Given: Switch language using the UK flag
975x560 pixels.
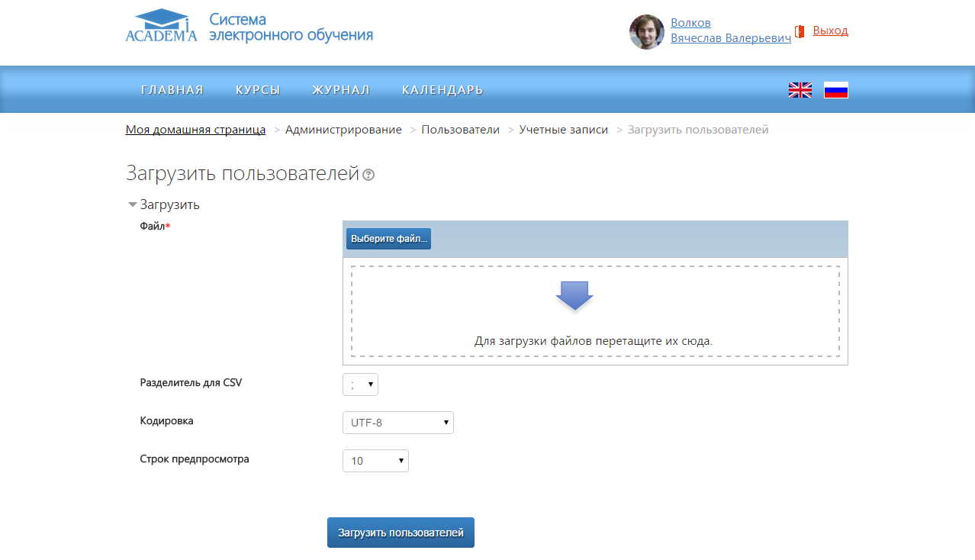Looking at the screenshot, I should pyautogui.click(x=800, y=90).
